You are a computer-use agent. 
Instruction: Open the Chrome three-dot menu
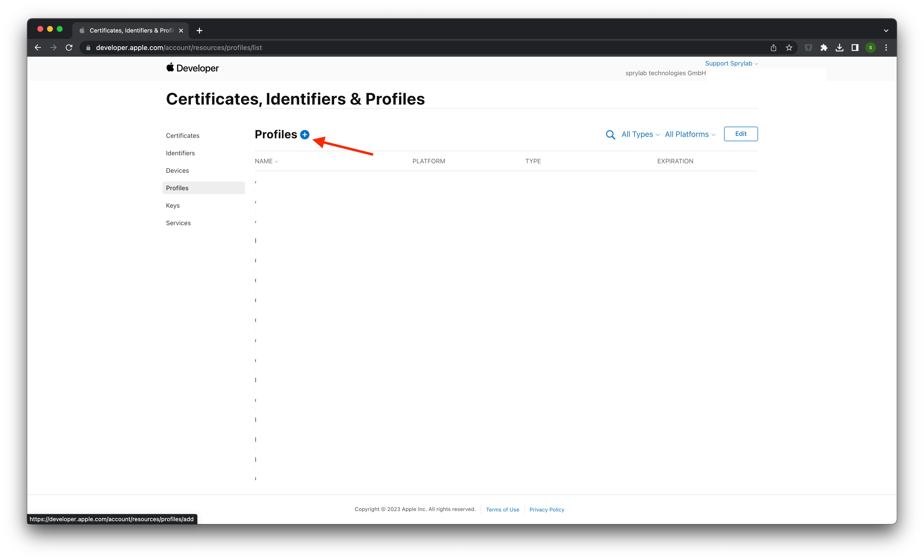886,48
